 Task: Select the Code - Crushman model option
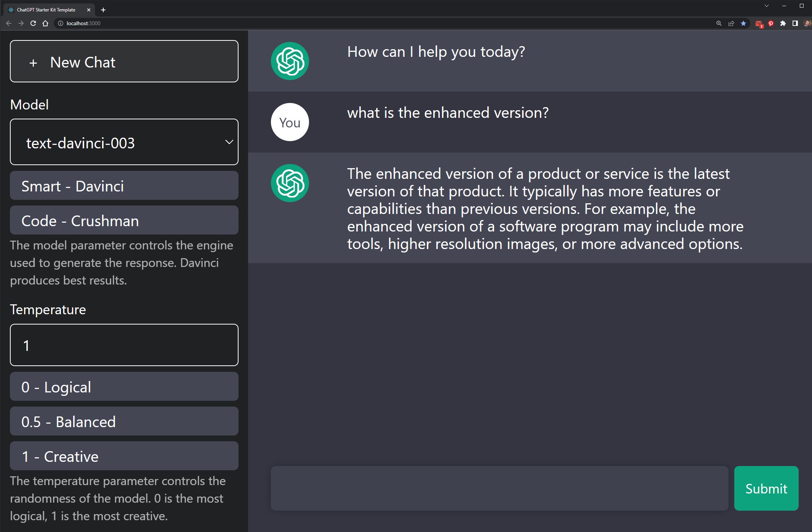pyautogui.click(x=124, y=220)
